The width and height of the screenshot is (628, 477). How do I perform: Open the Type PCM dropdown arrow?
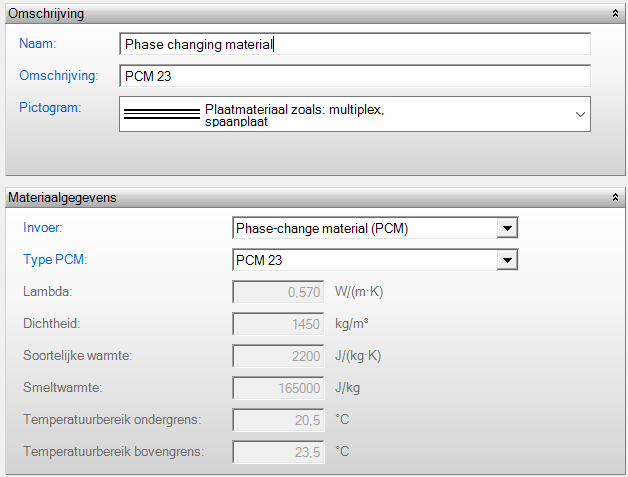(508, 261)
